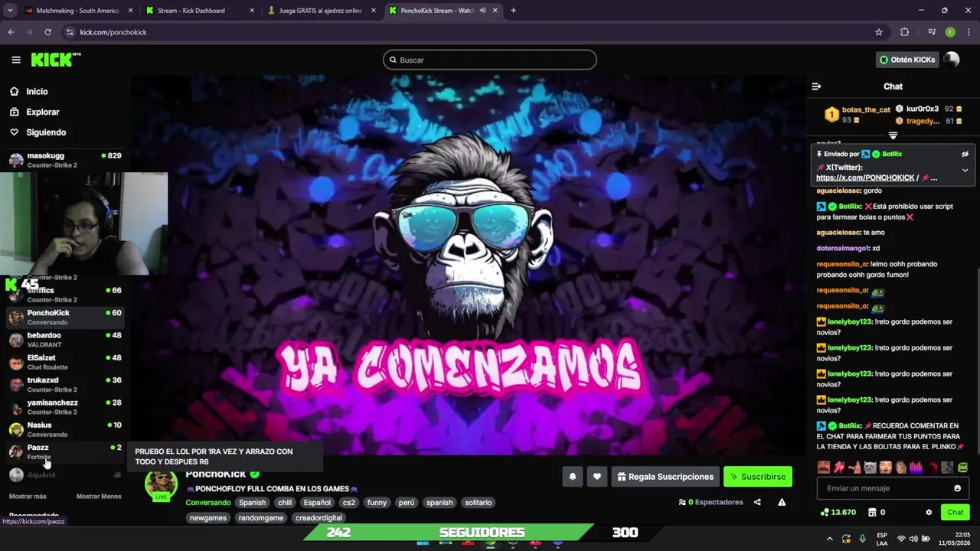Open masokugg channel in sidebar
The image size is (980, 551).
[x=64, y=159]
